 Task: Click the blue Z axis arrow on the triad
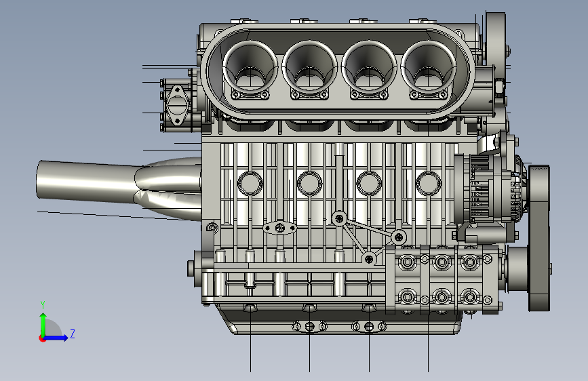pos(56,338)
